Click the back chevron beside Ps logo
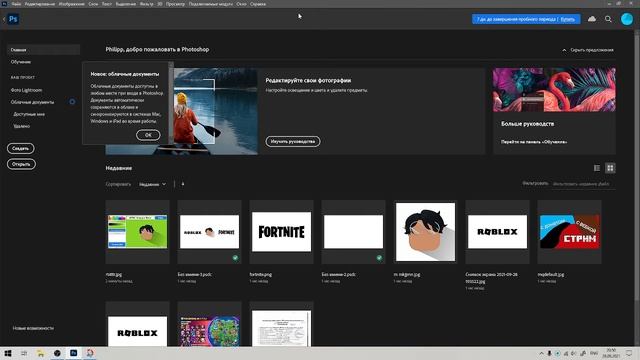This screenshot has height=360, width=640. pyautogui.click(x=4, y=19)
